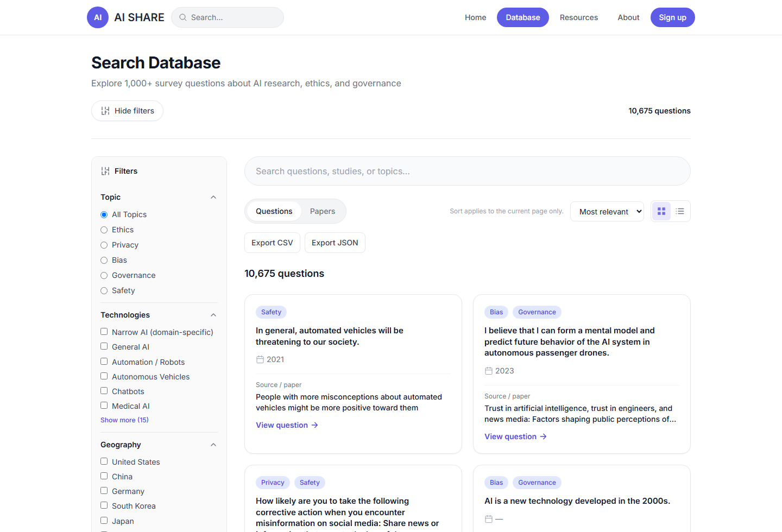Click the Database nav item
782x532 pixels.
tap(523, 17)
